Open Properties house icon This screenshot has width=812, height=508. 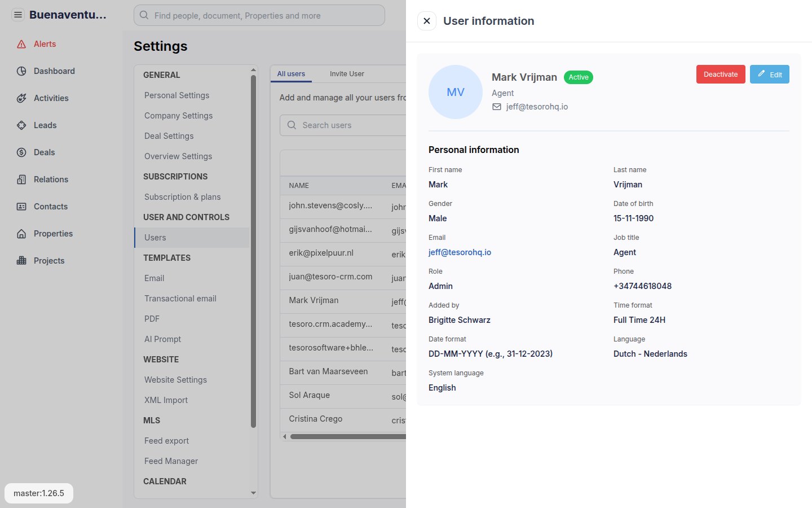point(21,234)
